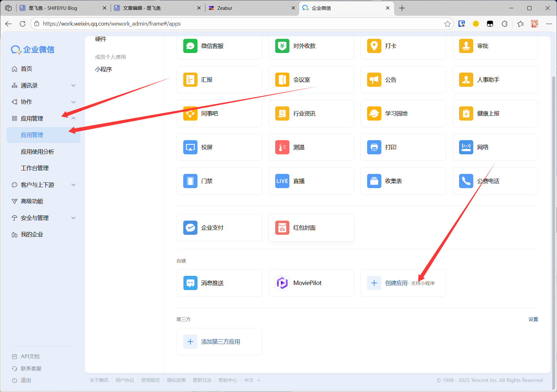
Task: Collapse the 应用管理 sidebar section
Action: point(73,118)
